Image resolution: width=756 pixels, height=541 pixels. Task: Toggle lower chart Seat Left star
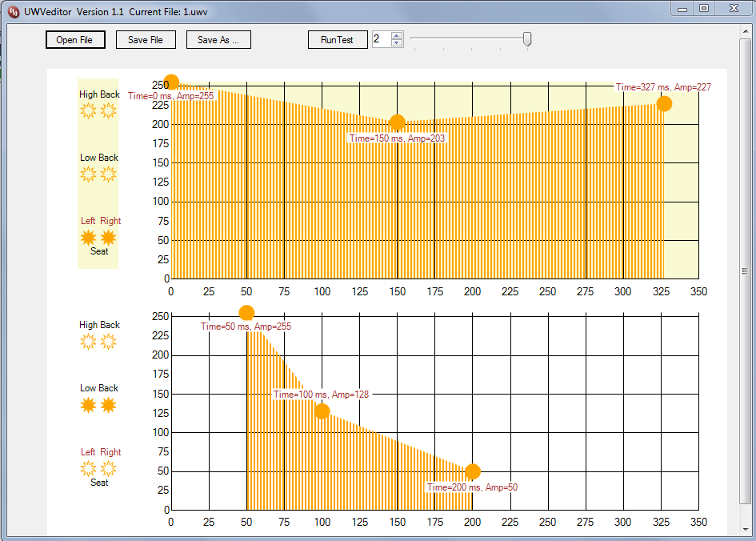[x=88, y=468]
